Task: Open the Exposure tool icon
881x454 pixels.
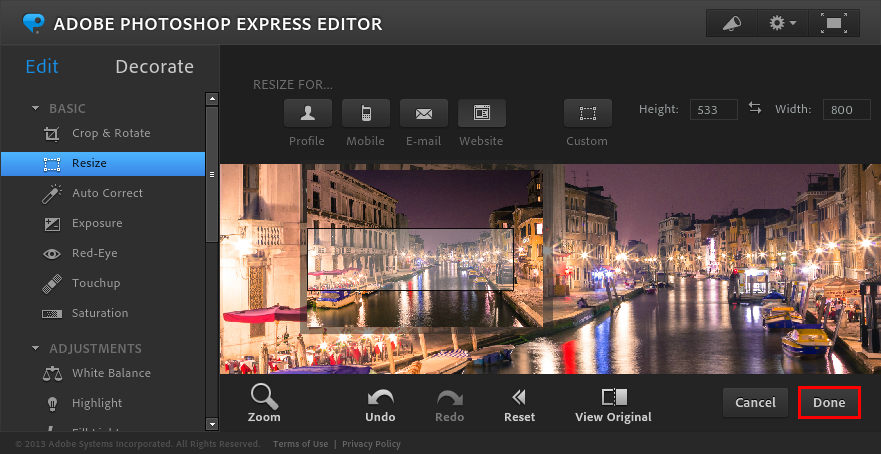Action: (52, 224)
